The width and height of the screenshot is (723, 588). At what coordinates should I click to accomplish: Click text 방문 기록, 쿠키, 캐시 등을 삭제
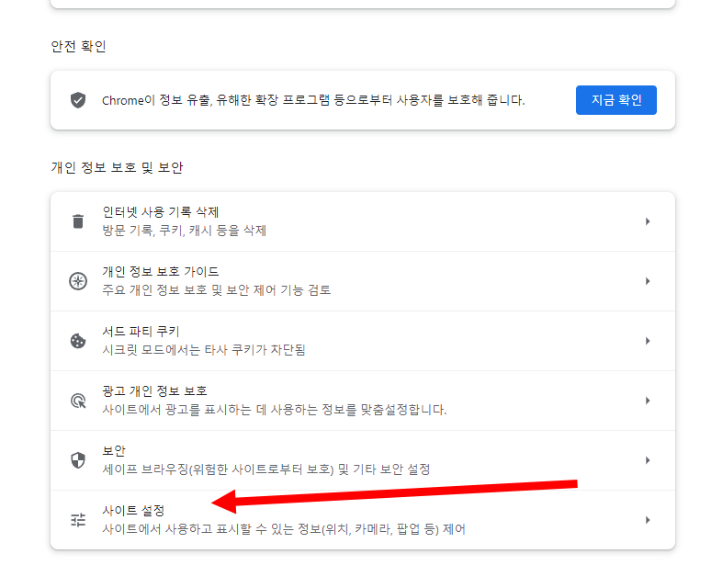(x=184, y=230)
